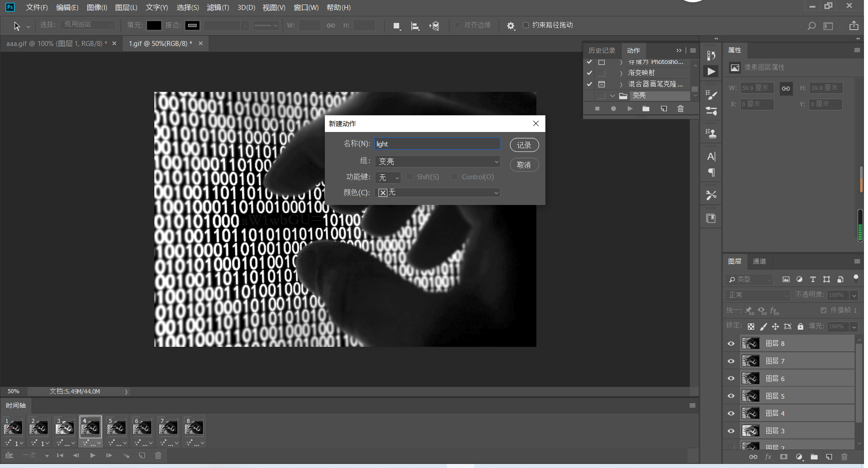Click the create new set folder icon in Actions
The height and width of the screenshot is (468, 868).
646,109
